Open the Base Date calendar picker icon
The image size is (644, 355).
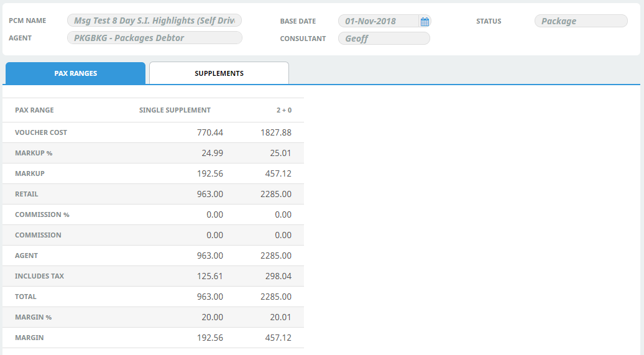(x=425, y=21)
